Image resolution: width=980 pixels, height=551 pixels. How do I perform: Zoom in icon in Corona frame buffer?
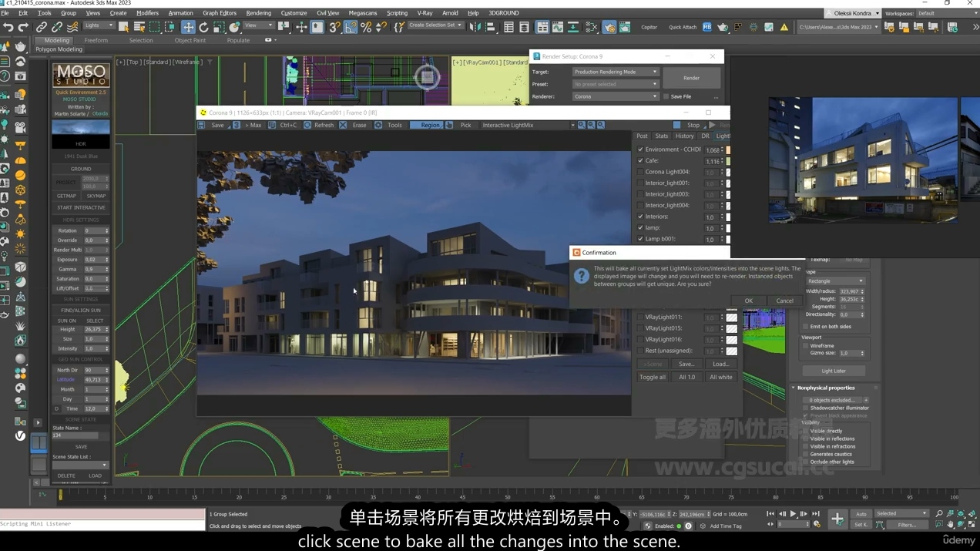click(582, 125)
